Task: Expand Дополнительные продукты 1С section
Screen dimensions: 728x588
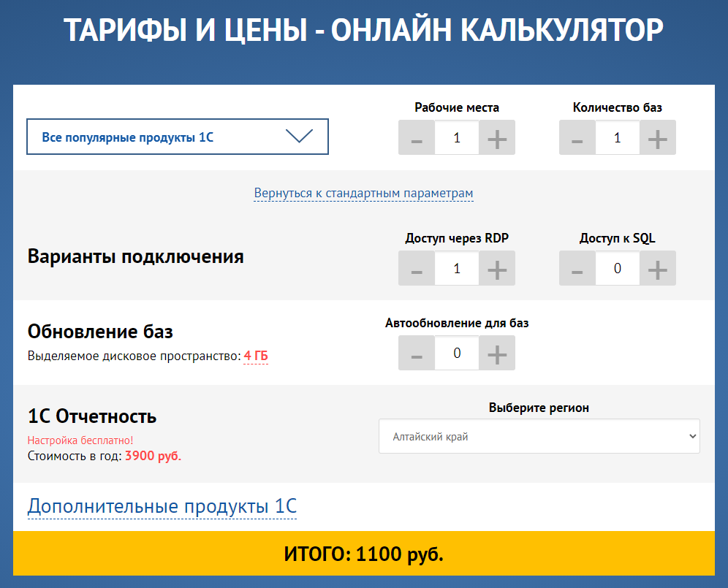Action: tap(162, 505)
